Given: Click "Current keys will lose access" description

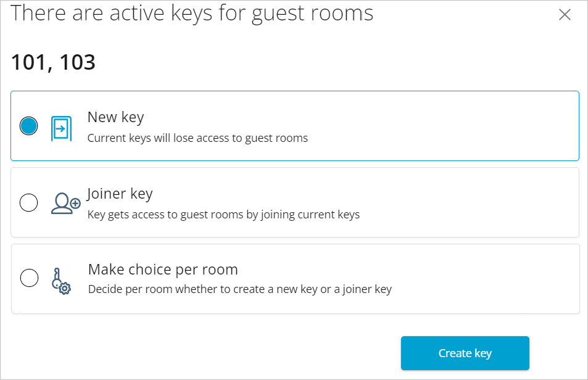Looking at the screenshot, I should pyautogui.click(x=197, y=138).
